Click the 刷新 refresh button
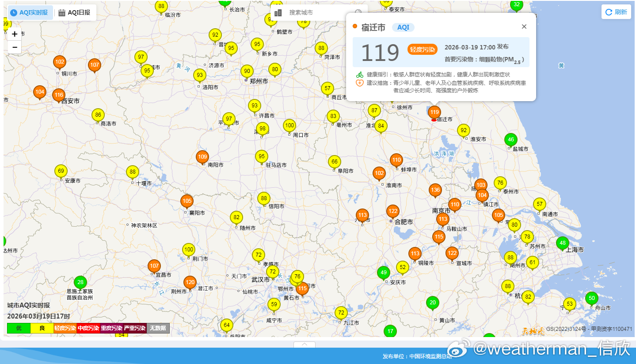This screenshot has height=364, width=636. pos(616,12)
